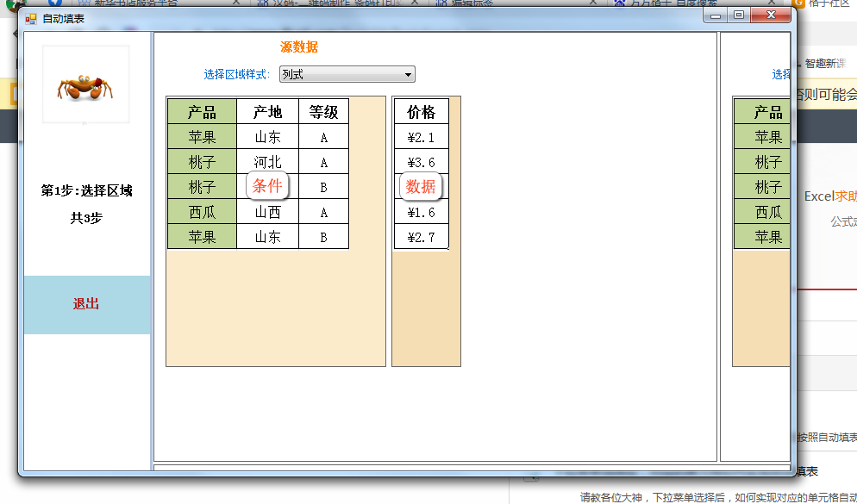
Task: Click the 产品 header in right-side table
Action: (x=767, y=112)
